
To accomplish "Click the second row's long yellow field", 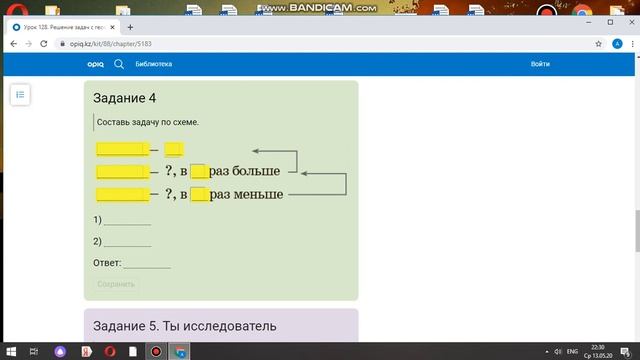I will [x=122, y=172].
